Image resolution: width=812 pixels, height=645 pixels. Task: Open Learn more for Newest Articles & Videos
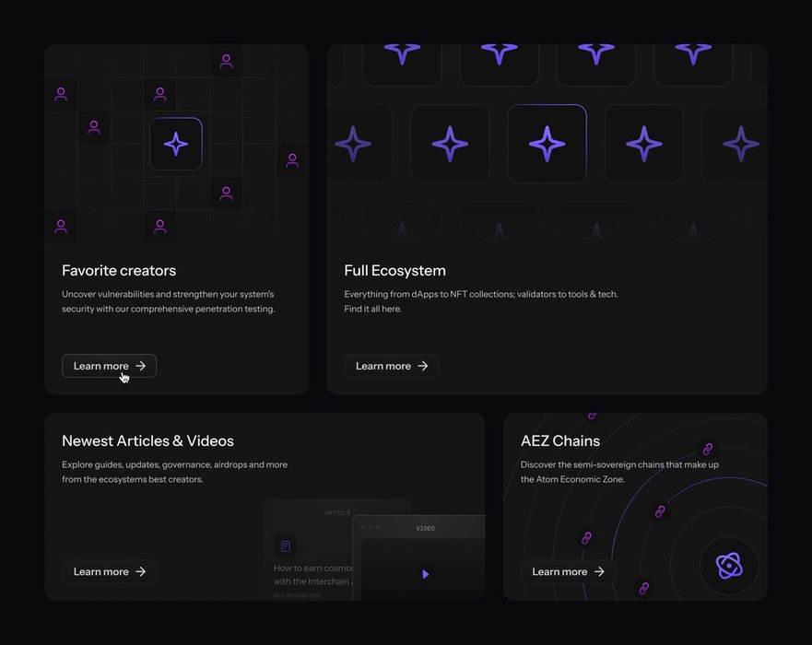pyautogui.click(x=109, y=571)
